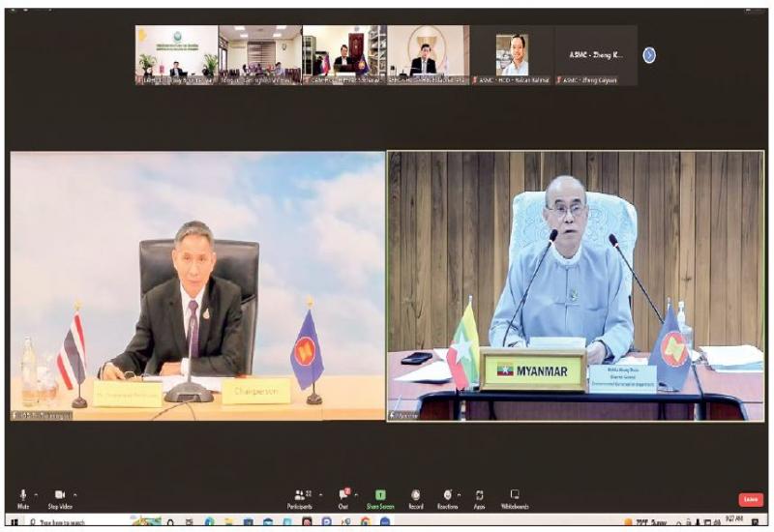Viewport: 774px width, 532px height.
Task: Click the red Leave button
Action: (751, 499)
